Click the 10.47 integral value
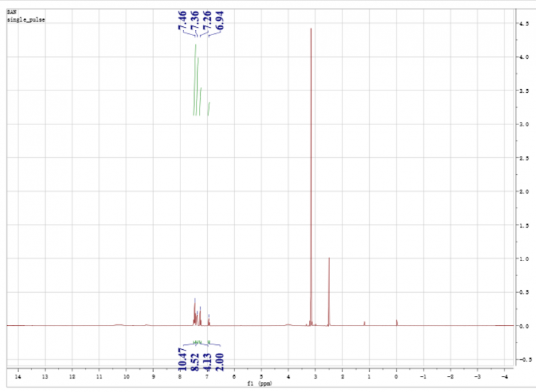The width and height of the screenshot is (536, 392). (x=183, y=359)
